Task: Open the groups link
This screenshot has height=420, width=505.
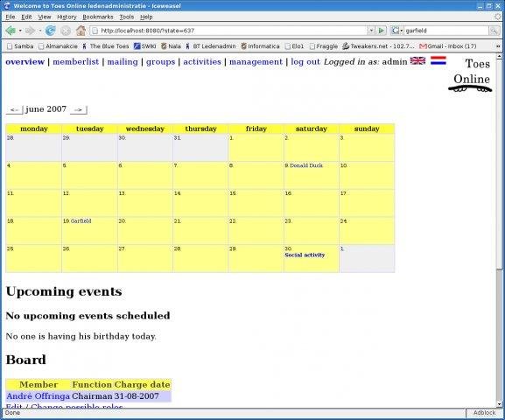Action: click(160, 61)
